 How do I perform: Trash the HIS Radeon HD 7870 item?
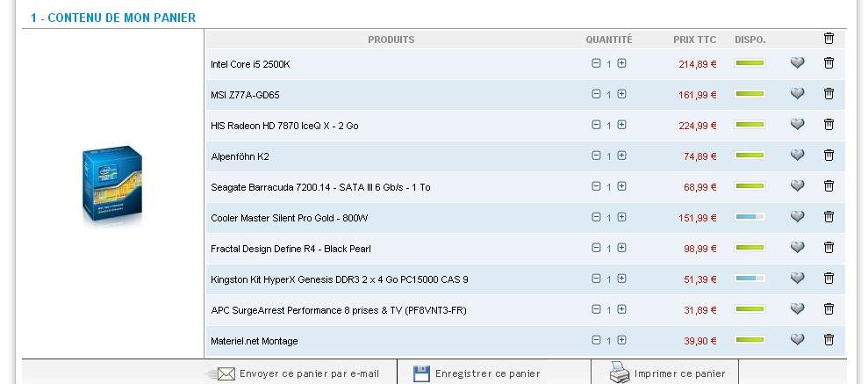[829, 125]
